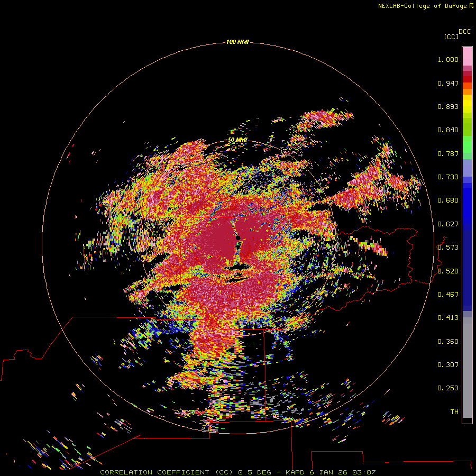Click the KAPD 6 JAN 26 03:07 timestamp

[331, 472]
